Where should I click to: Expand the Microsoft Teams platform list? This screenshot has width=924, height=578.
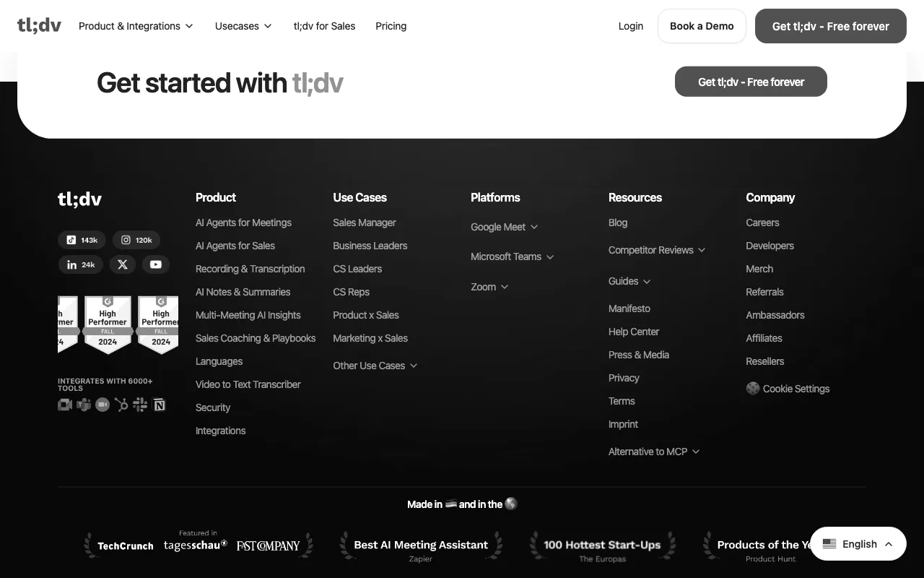513,256
